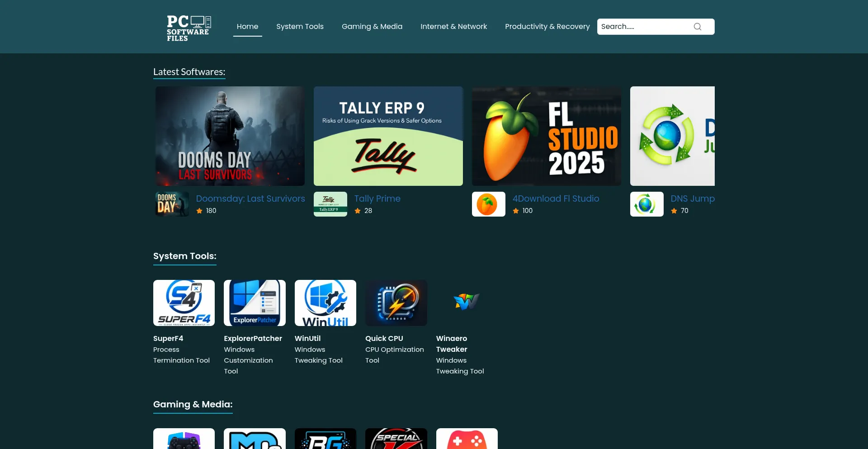Click the small FL Studio fruit icon
This screenshot has height=449, width=868.
tap(489, 204)
